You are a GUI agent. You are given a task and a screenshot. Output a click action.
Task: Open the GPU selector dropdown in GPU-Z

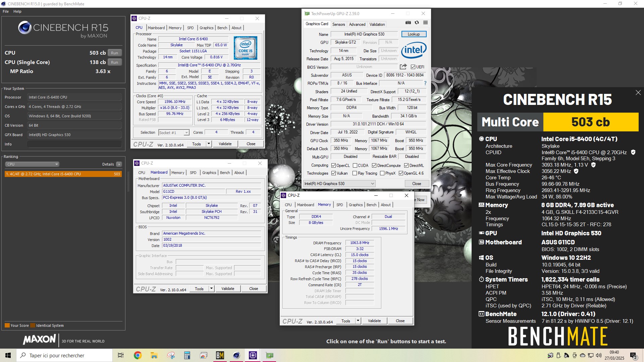tap(339, 184)
